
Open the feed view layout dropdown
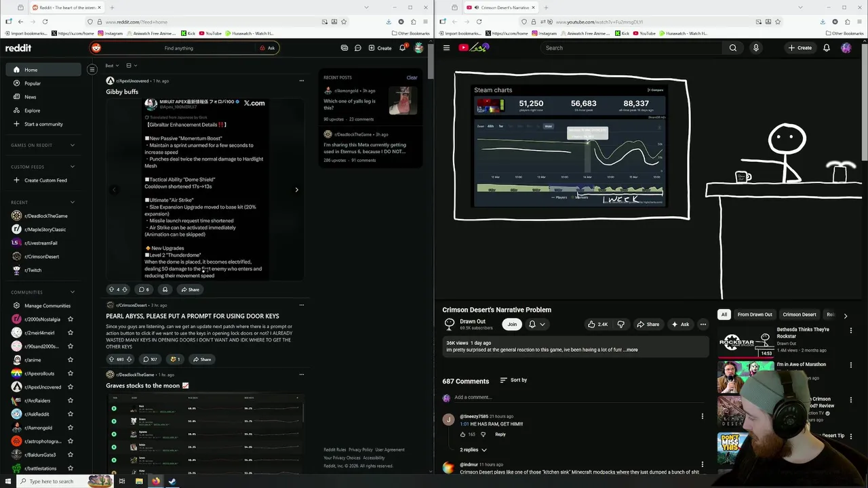pyautogui.click(x=132, y=66)
